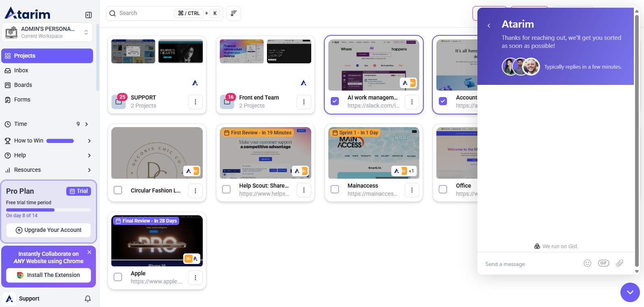Open the three-dot menu for SUPPORT folder
Screen dimensions: 644x307
tap(195, 102)
